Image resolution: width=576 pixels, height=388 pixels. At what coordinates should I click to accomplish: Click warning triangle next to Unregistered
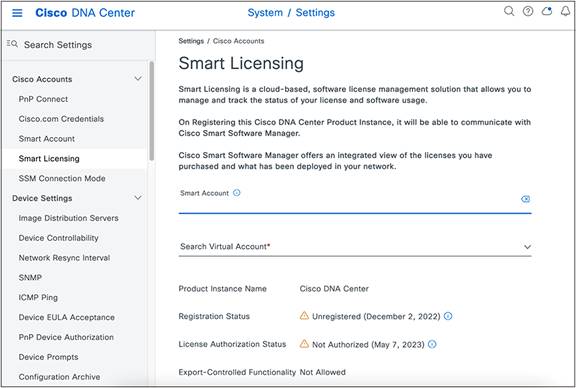pyautogui.click(x=304, y=316)
